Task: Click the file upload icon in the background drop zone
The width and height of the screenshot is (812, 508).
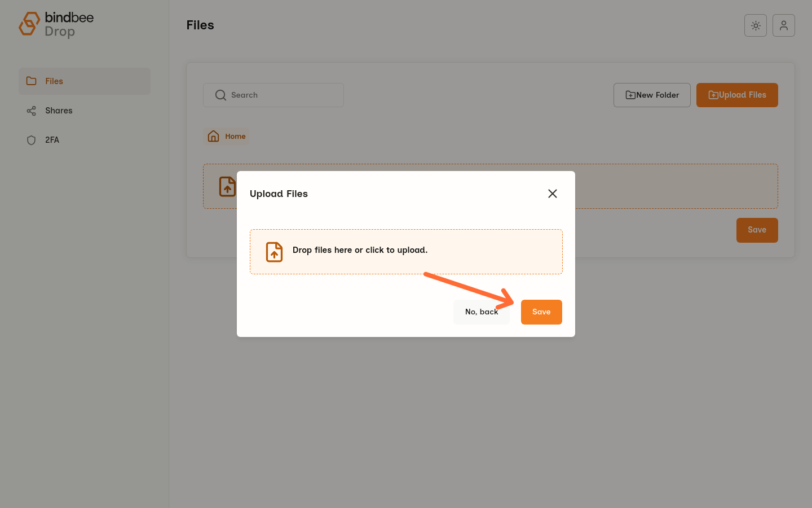Action: tap(227, 186)
